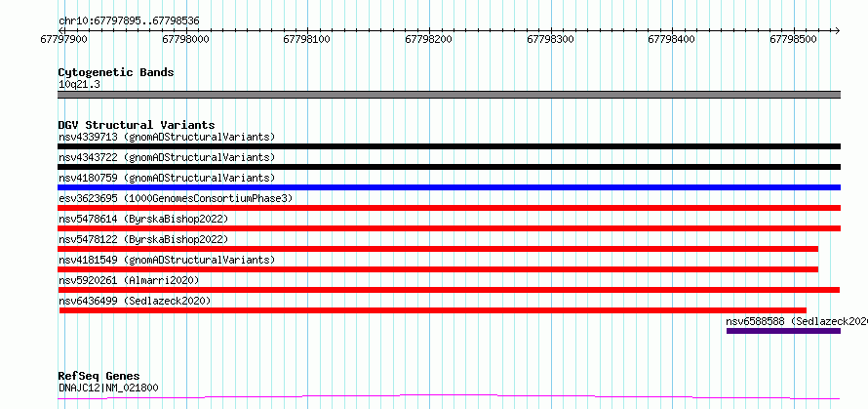Screen dimensions: 868x409
Task: Click the 67798200 ruler position
Action: tap(429, 40)
